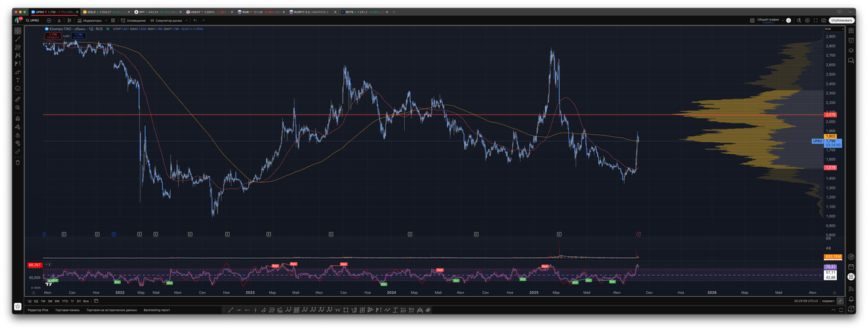The height and width of the screenshot is (330, 868).
Task: Select the 1М time range
Action: pyautogui.click(x=43, y=301)
